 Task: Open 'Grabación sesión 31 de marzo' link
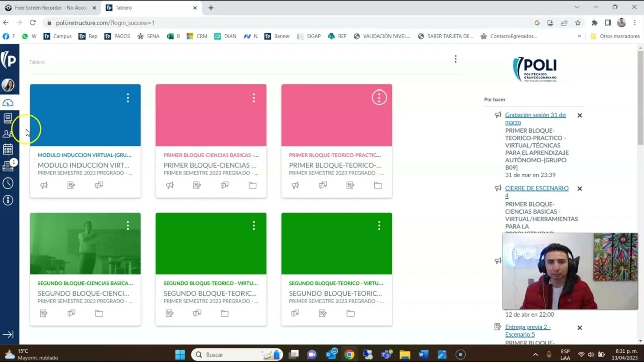[535, 119]
